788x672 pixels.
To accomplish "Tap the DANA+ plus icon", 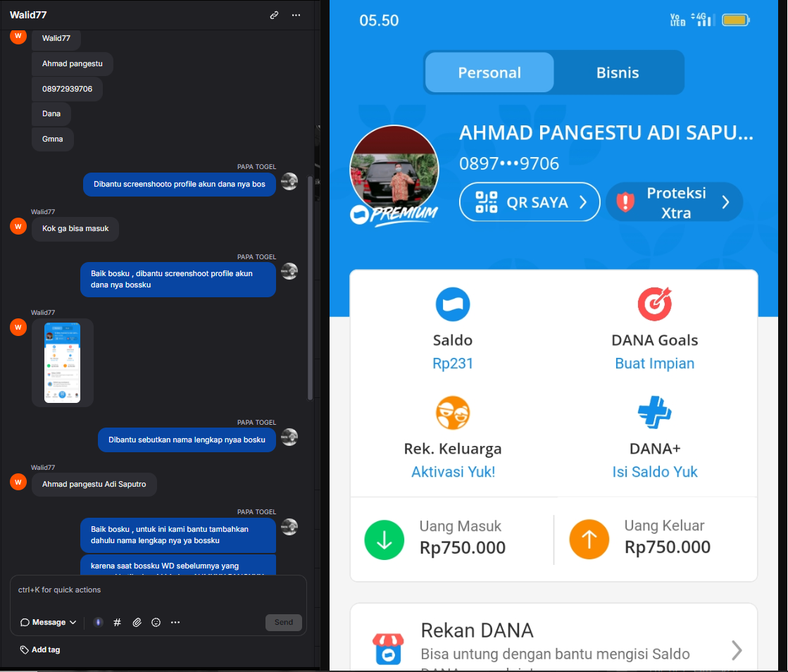I will (x=655, y=412).
